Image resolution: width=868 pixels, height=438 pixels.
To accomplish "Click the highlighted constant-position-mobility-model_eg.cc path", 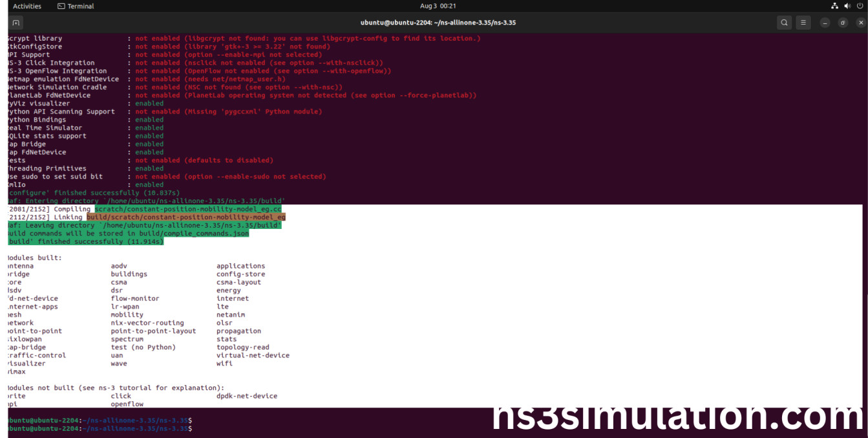I will pos(188,209).
